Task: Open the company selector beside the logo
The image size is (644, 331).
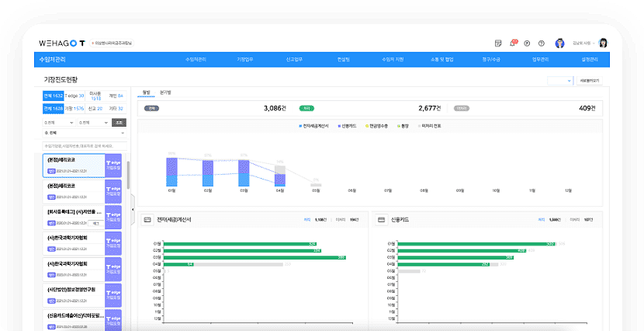Action: coord(112,44)
